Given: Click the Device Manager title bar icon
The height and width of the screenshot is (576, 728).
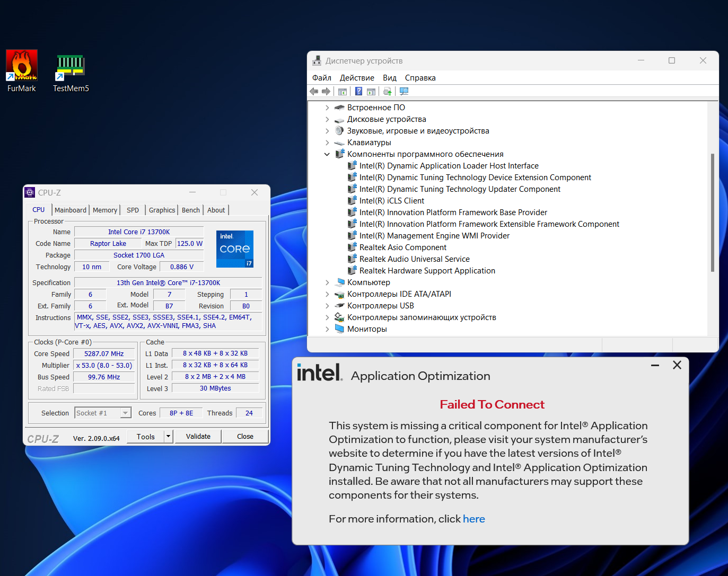Looking at the screenshot, I should click(x=317, y=60).
